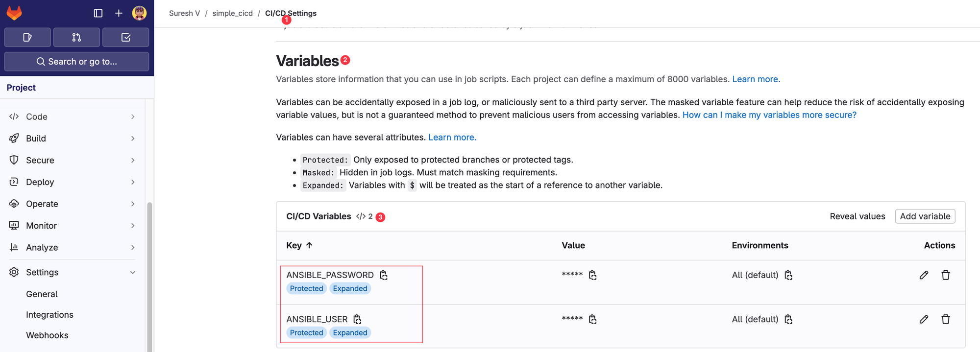Open assigned issues icon button
The width and height of the screenshot is (980, 352).
pos(27,37)
